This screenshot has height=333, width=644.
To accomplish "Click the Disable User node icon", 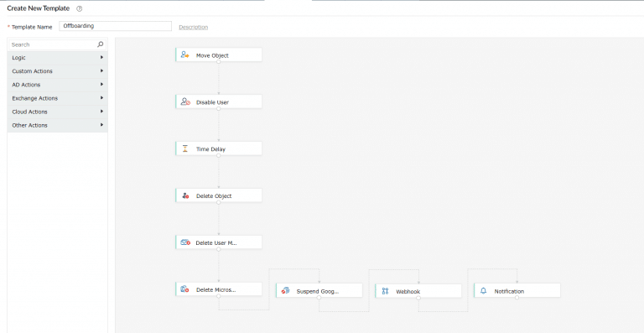I will (x=185, y=101).
